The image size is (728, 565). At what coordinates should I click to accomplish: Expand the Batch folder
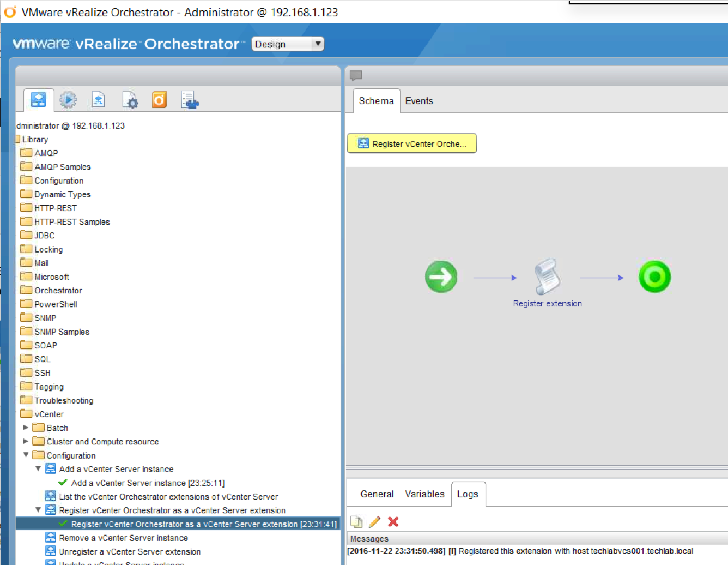click(26, 428)
